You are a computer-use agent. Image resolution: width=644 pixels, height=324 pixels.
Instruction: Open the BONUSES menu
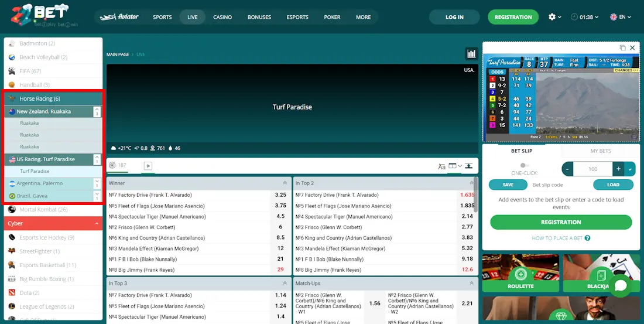pos(259,17)
